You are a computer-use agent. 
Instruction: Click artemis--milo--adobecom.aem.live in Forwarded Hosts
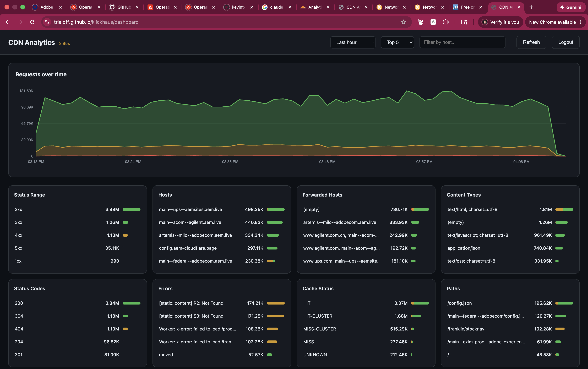(340, 222)
